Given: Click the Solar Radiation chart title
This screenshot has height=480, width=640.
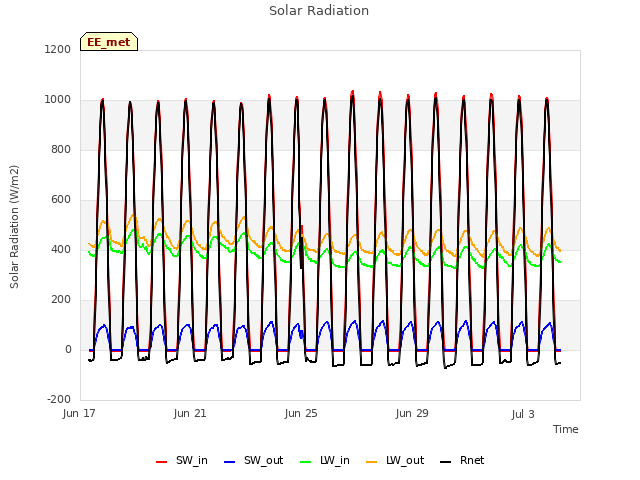Looking at the screenshot, I should point(319,11).
